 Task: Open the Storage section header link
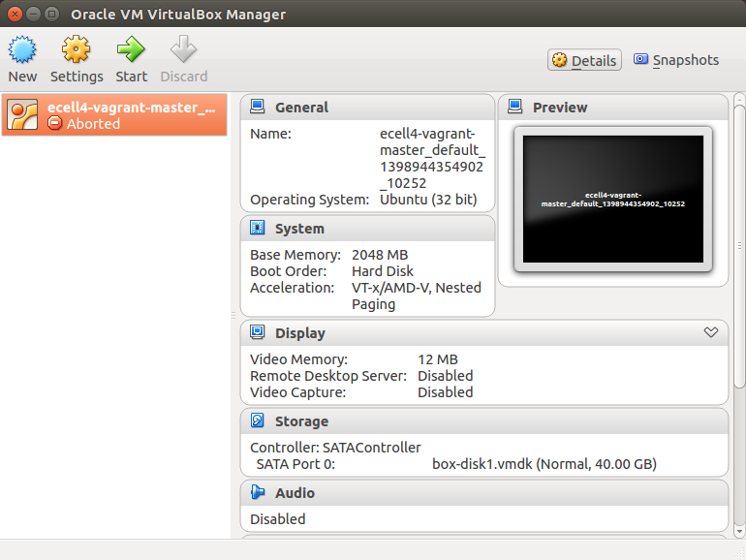[301, 421]
